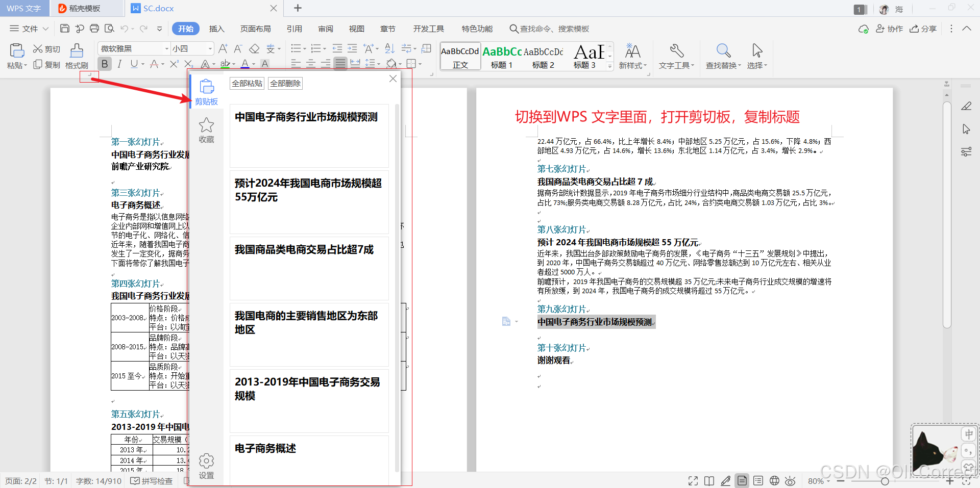Click the Print icon in quick access toolbar
Image resolution: width=980 pixels, height=488 pixels.
pos(94,29)
